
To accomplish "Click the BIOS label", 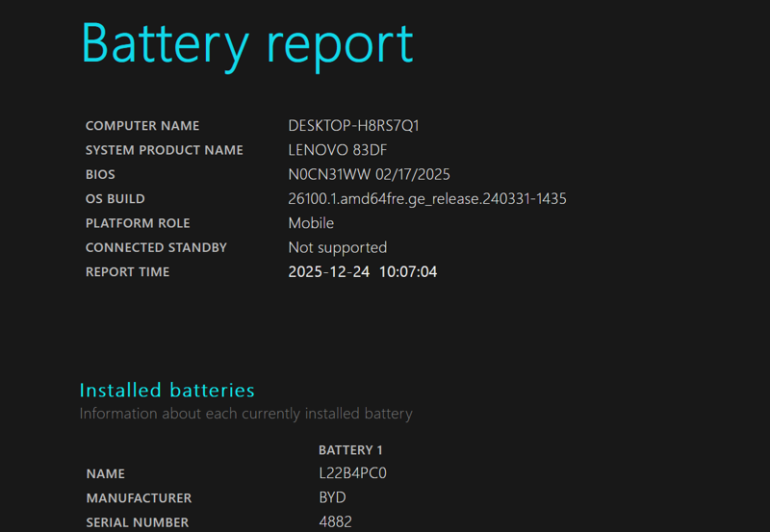I will [100, 175].
